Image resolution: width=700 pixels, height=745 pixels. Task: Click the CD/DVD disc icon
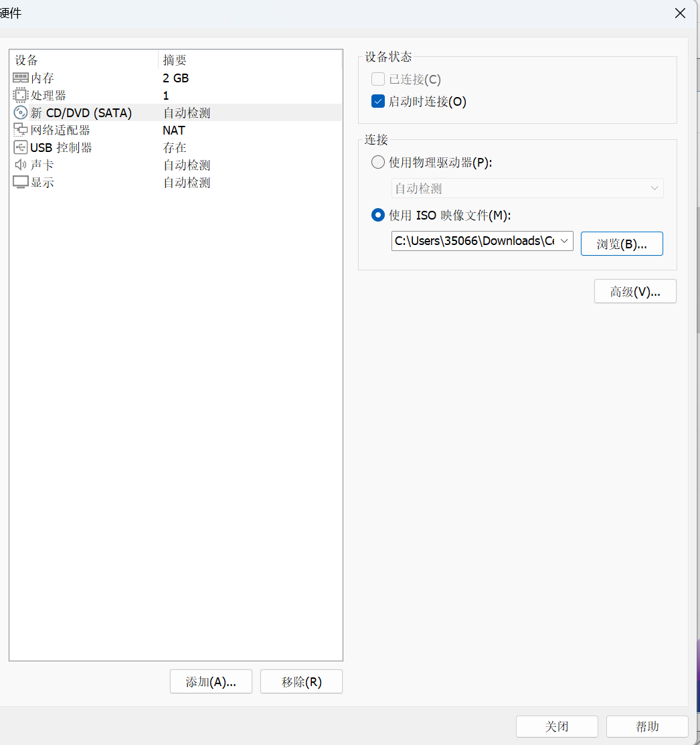(x=21, y=112)
